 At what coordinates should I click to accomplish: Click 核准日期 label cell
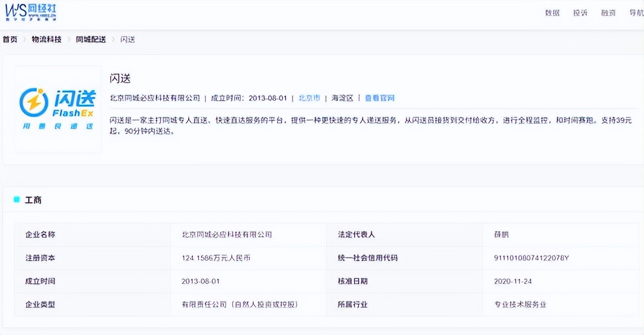tap(404, 281)
